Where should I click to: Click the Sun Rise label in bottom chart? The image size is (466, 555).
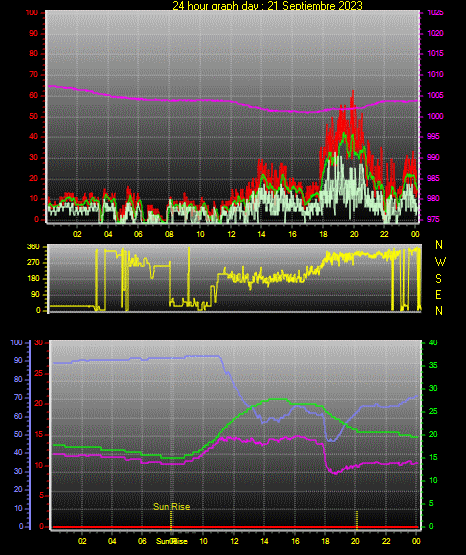coord(172,507)
